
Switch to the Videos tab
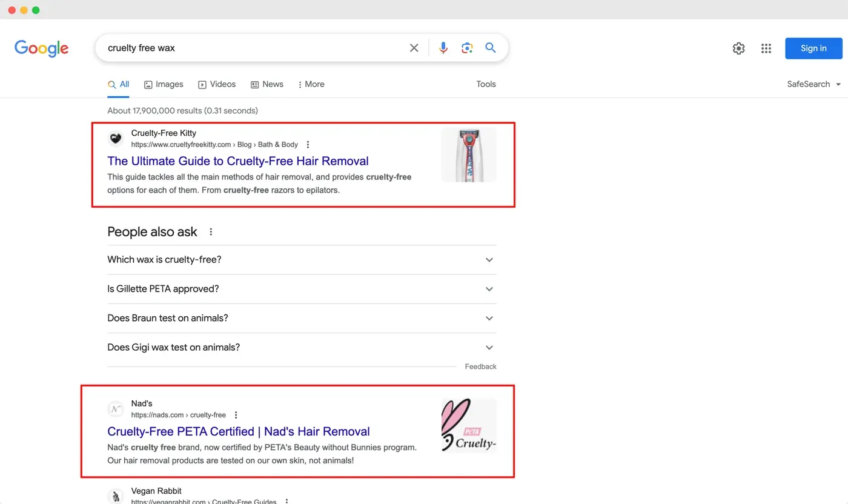pyautogui.click(x=217, y=84)
